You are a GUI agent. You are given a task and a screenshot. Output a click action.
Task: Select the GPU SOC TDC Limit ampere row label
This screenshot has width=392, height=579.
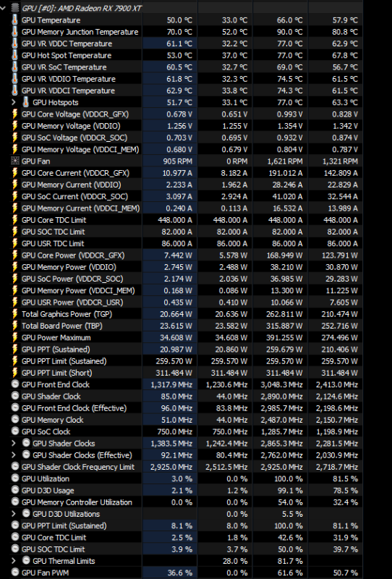53,232
